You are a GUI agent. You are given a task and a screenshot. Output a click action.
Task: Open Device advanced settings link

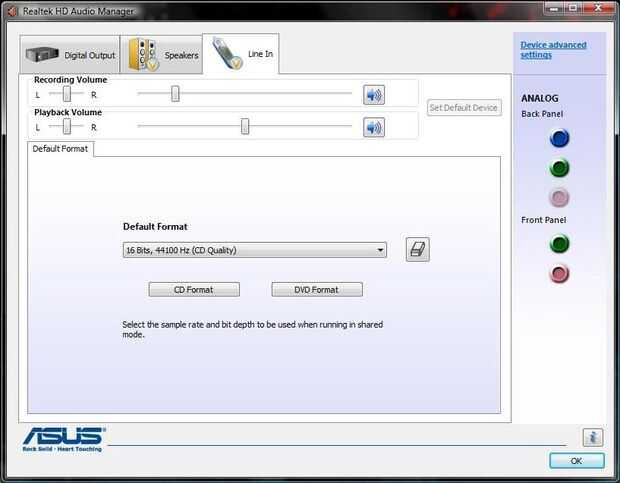[553, 50]
